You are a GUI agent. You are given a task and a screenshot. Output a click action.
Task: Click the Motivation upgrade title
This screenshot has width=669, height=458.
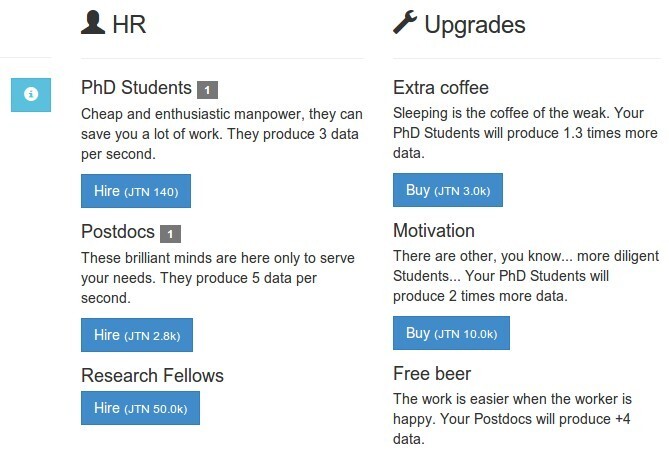coord(434,231)
